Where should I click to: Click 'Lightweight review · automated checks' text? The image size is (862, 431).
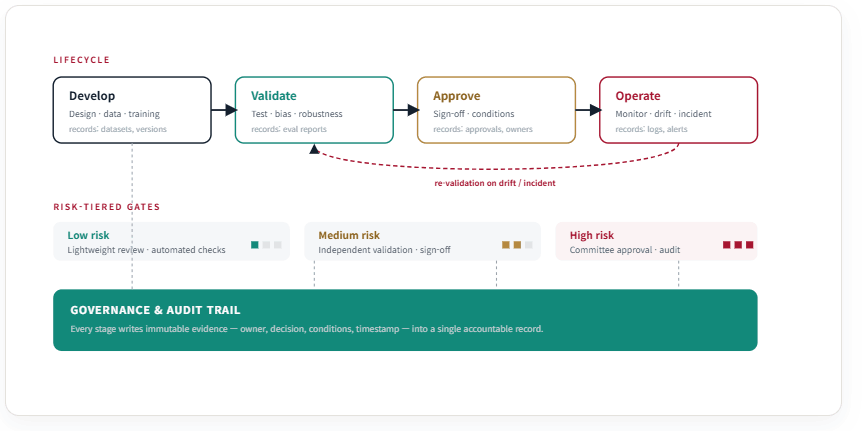146,250
